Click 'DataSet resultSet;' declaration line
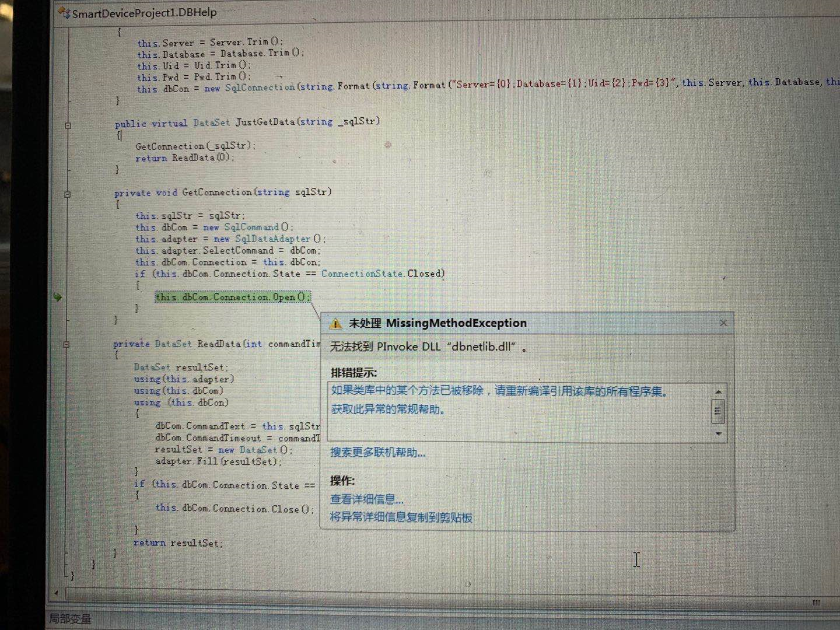Viewport: 840px width, 630px height. (181, 367)
